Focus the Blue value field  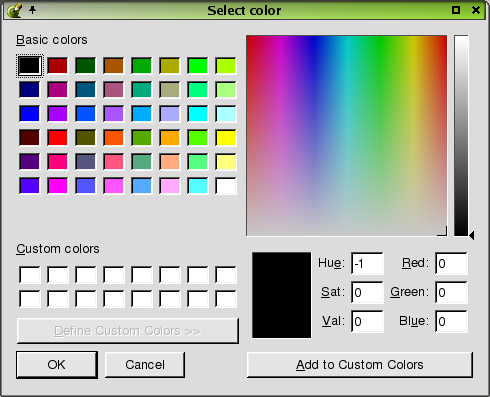pos(451,321)
